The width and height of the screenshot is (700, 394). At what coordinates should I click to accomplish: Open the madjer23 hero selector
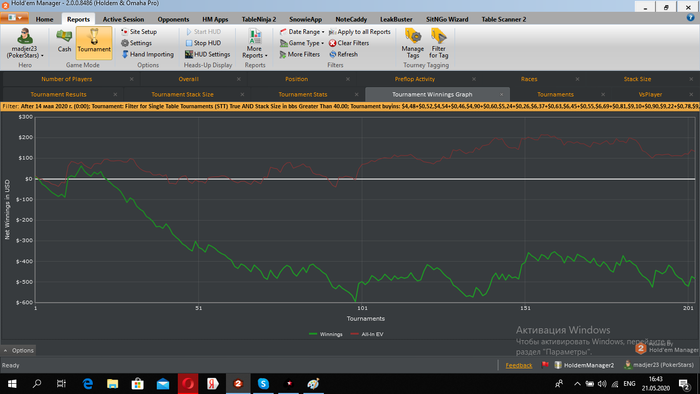click(25, 44)
